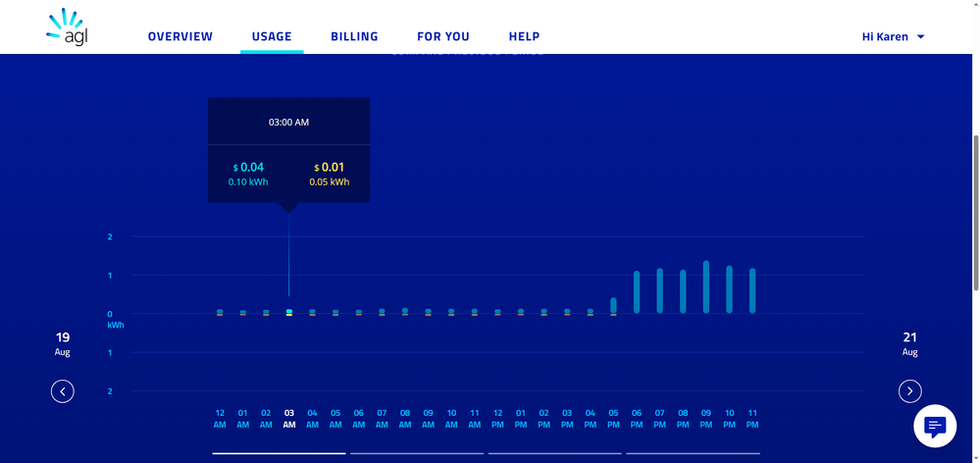Click the page vertical scrollbar thumb
980x463 pixels.
975,213
